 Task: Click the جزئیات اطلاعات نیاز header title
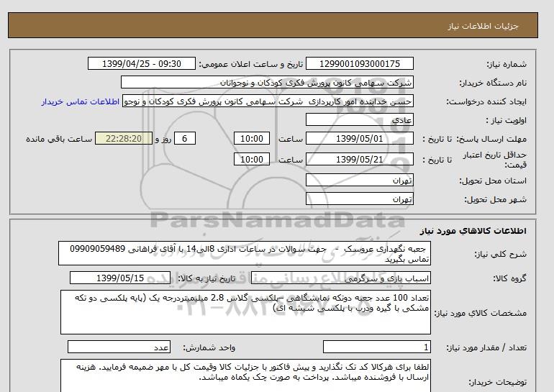click(x=483, y=26)
